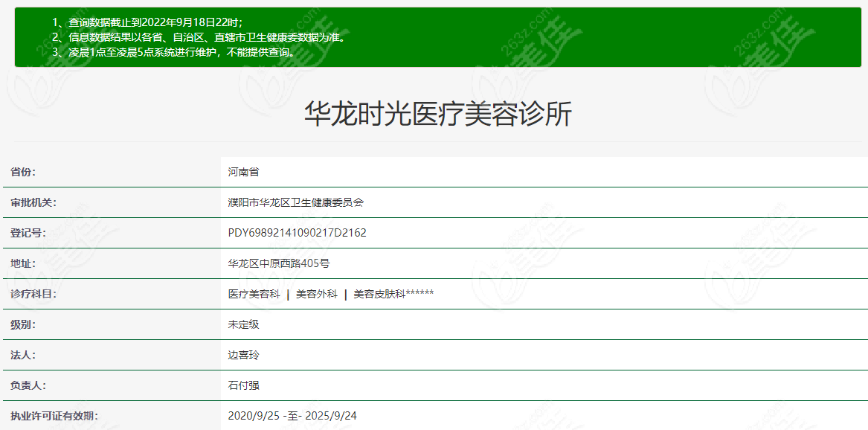The image size is (868, 430).
Task: Select the 诊疗科目 row label
Action: click(33, 294)
